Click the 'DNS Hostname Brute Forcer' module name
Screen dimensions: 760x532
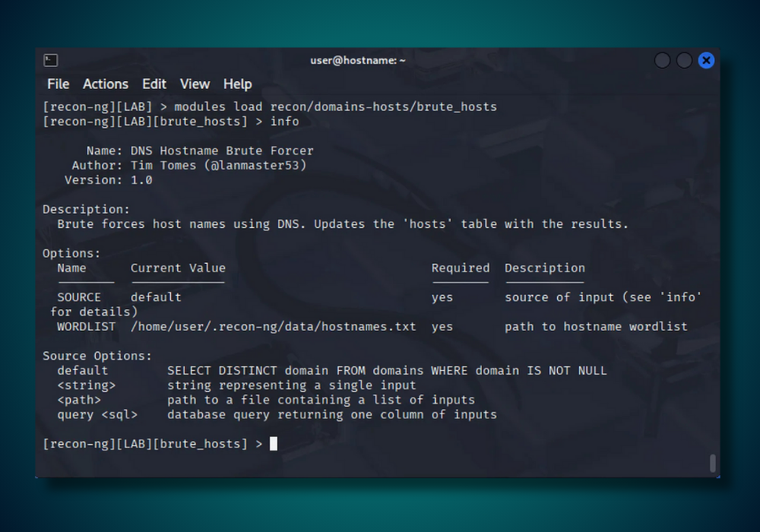pyautogui.click(x=222, y=151)
